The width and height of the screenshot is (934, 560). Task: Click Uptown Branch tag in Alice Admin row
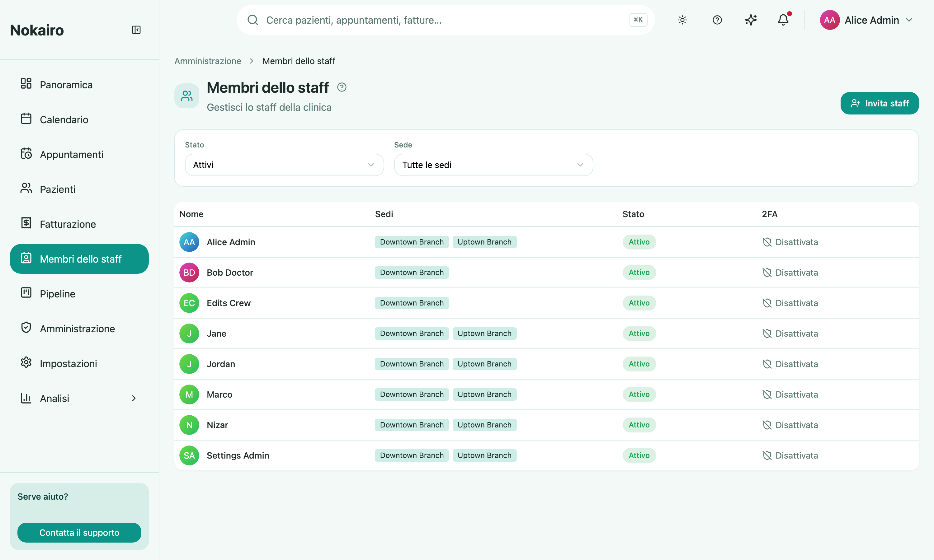click(x=484, y=242)
